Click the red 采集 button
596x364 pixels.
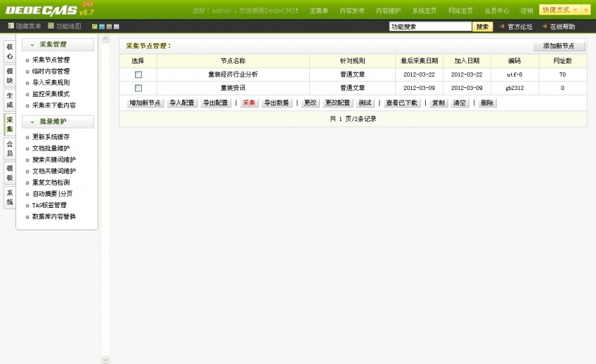[250, 103]
